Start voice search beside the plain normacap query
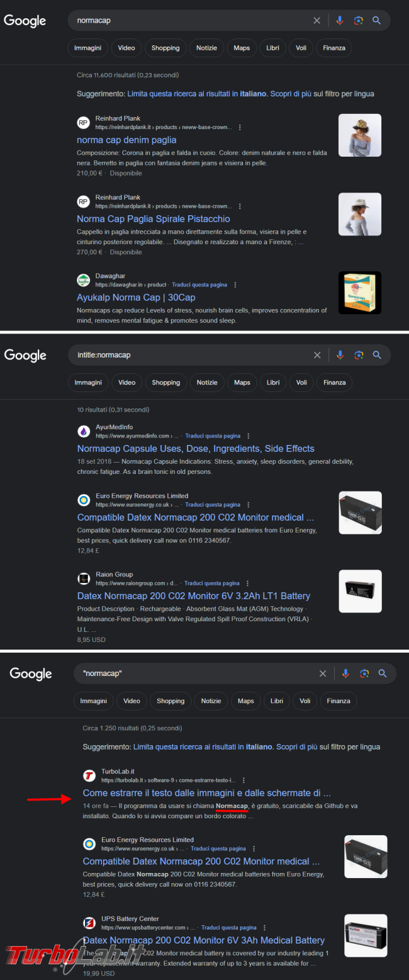Screen dimensions: 409x980 coord(340,21)
